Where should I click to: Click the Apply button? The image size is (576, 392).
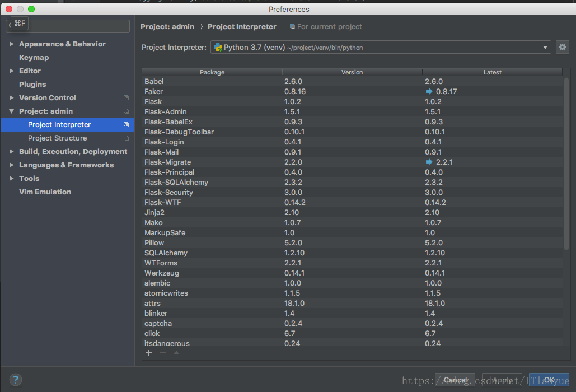502,380
